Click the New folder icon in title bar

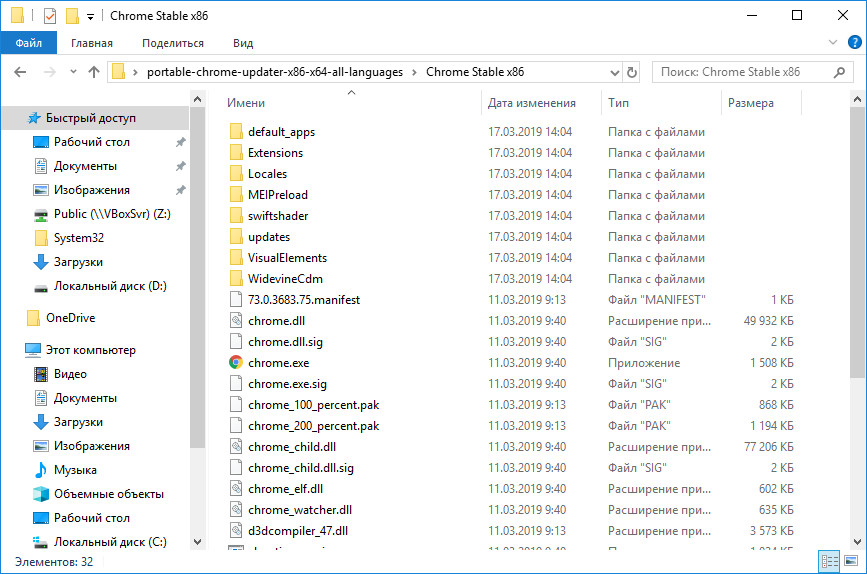coord(72,16)
